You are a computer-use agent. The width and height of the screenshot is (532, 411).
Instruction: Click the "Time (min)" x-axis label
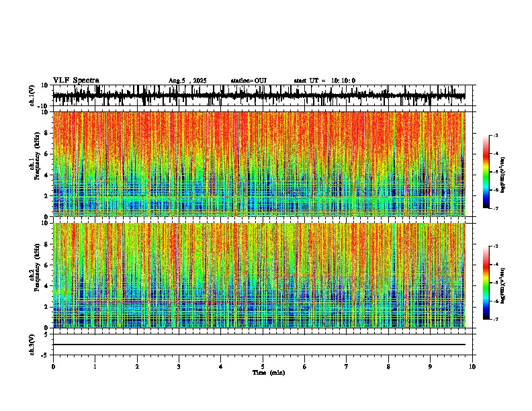(269, 373)
